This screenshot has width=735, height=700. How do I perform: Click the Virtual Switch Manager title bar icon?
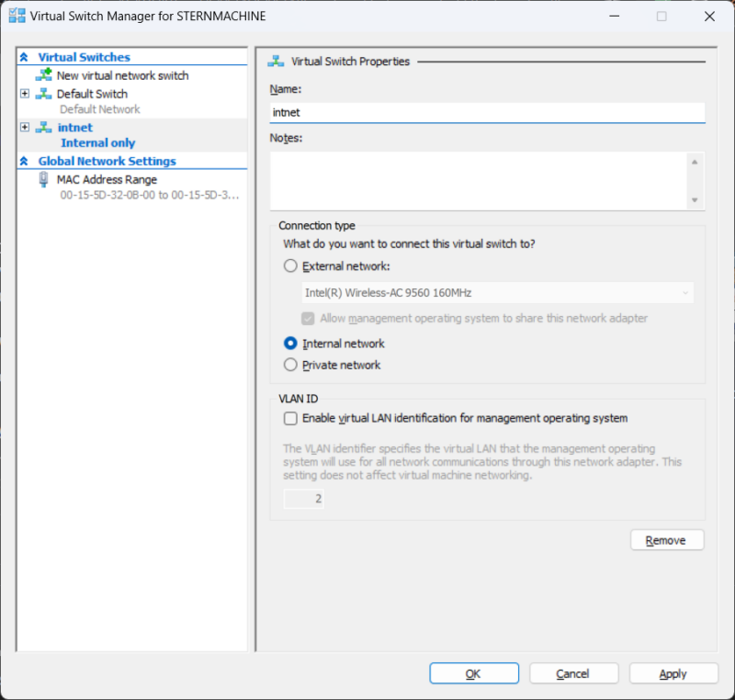17,16
